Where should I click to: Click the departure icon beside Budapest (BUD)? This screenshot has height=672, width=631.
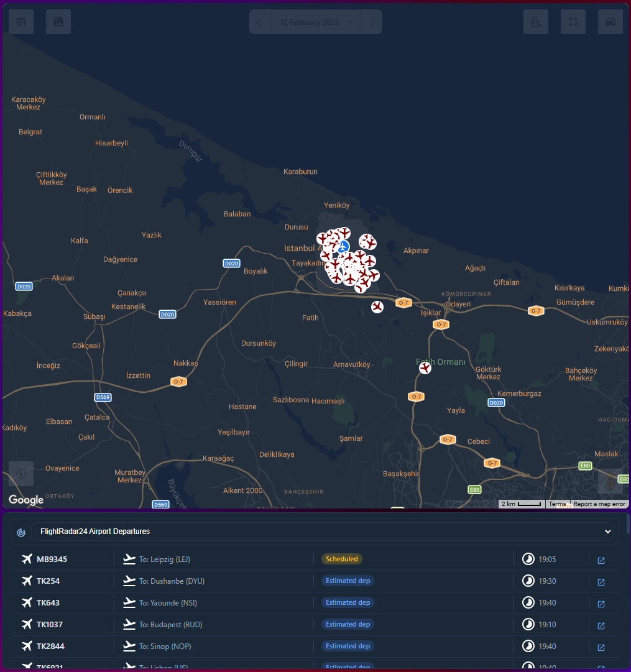point(129,624)
